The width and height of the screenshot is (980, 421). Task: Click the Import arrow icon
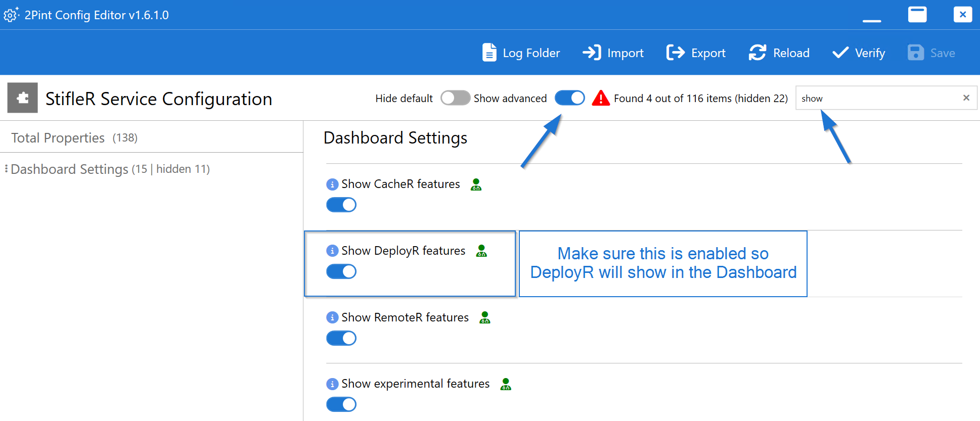click(592, 53)
